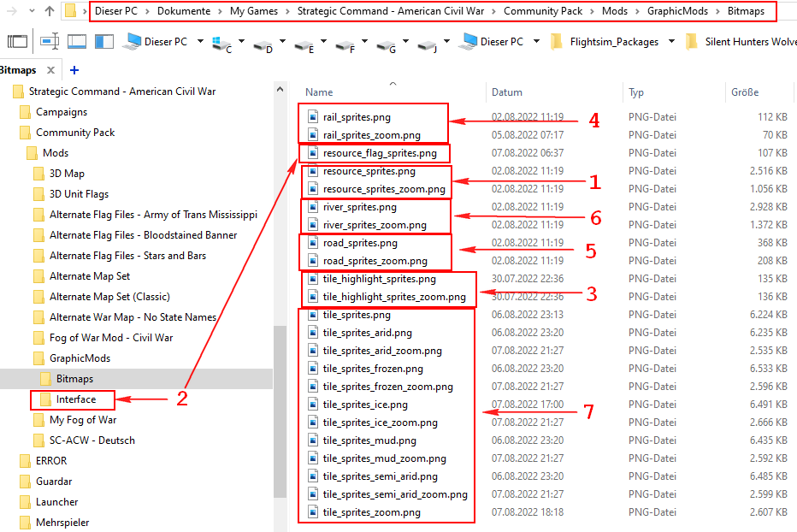Click the rename-style toolbar icon
This screenshot has width=797, height=532.
pos(50,41)
